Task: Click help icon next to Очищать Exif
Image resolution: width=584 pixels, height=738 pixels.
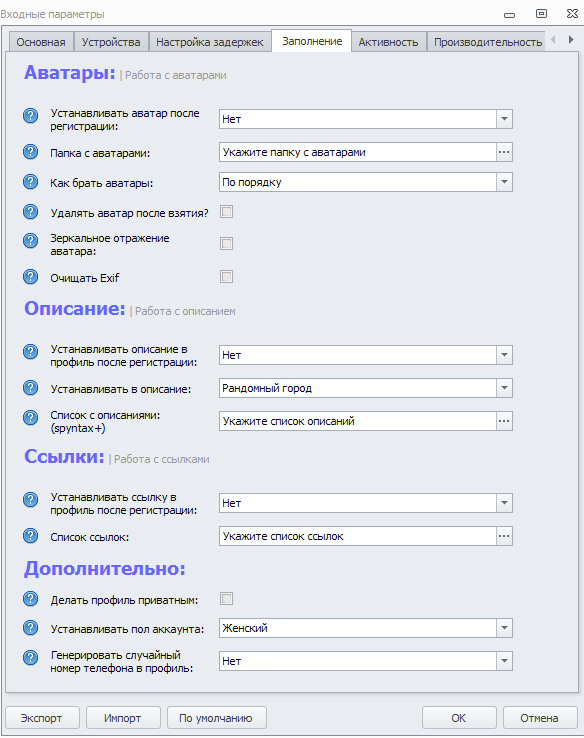Action: [31, 277]
